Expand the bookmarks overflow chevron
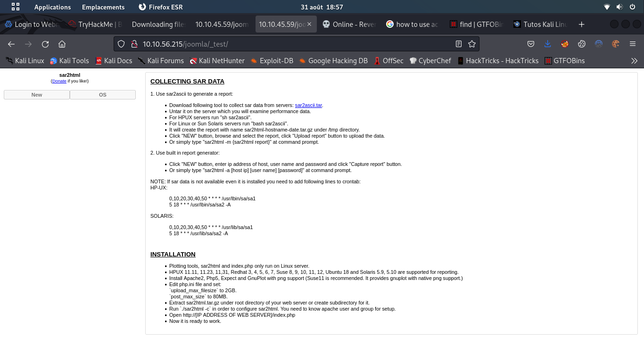This screenshot has width=644, height=362. [x=635, y=60]
